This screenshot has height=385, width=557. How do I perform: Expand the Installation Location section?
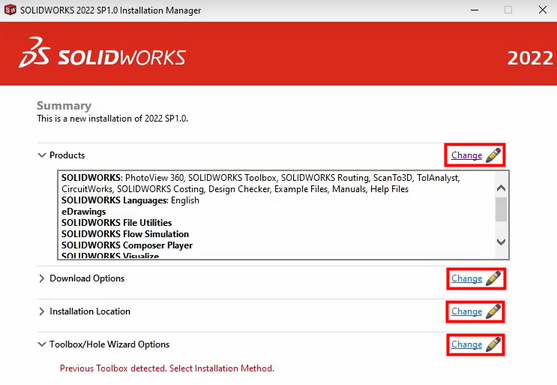tap(42, 311)
